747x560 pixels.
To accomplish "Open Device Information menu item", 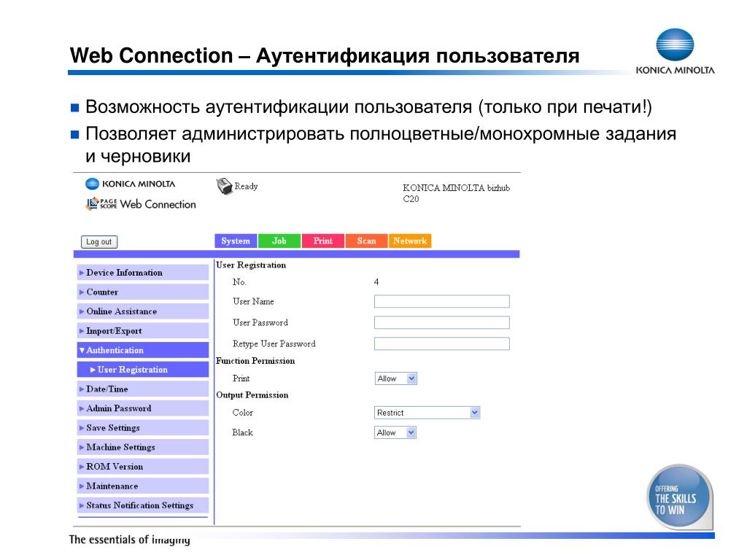I will click(143, 273).
